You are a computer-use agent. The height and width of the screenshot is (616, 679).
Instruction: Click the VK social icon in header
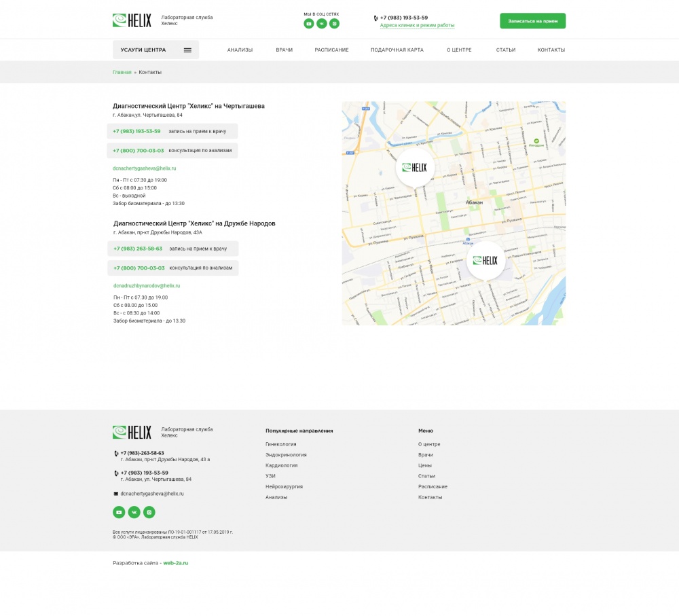(x=322, y=24)
